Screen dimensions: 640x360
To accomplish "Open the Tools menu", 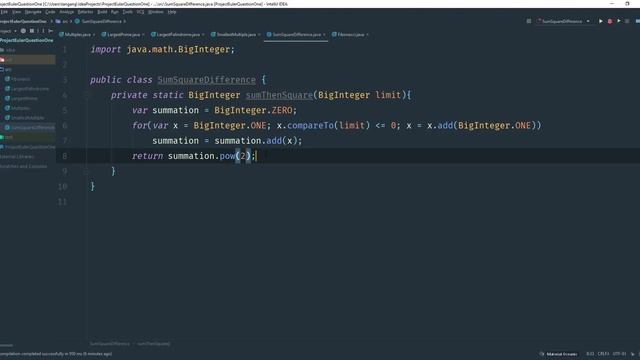I will click(x=127, y=12).
